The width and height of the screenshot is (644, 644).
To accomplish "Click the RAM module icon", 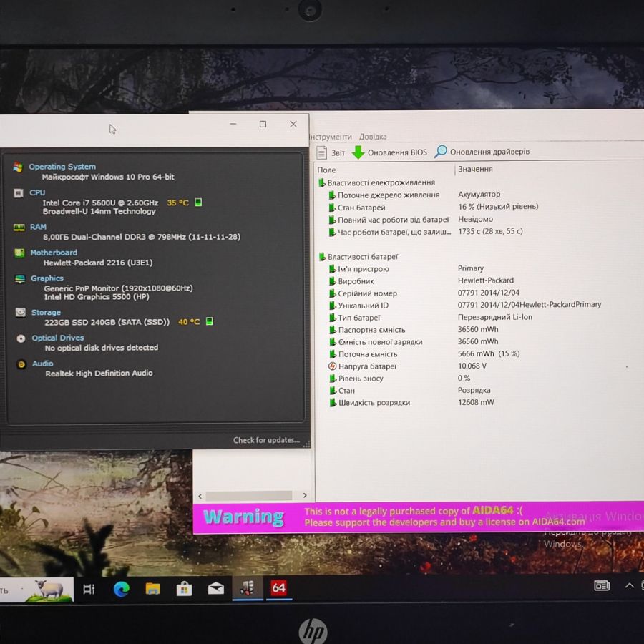I will (x=19, y=227).
